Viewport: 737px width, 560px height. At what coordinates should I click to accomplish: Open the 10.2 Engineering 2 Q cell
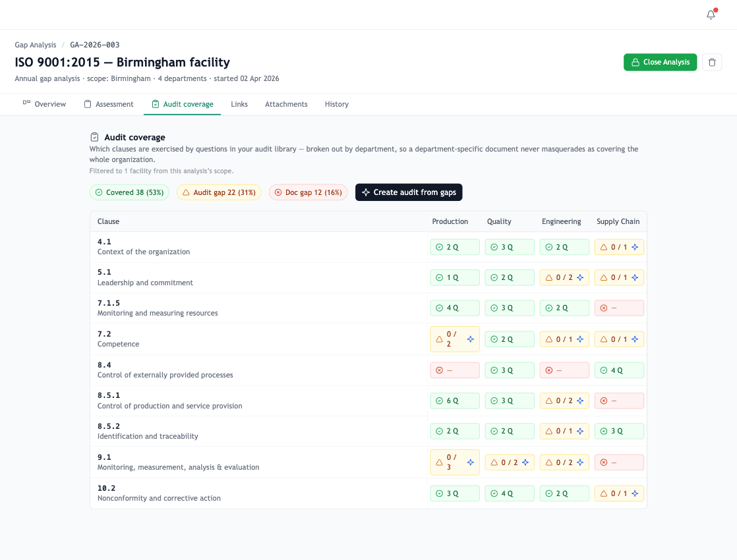click(x=564, y=493)
